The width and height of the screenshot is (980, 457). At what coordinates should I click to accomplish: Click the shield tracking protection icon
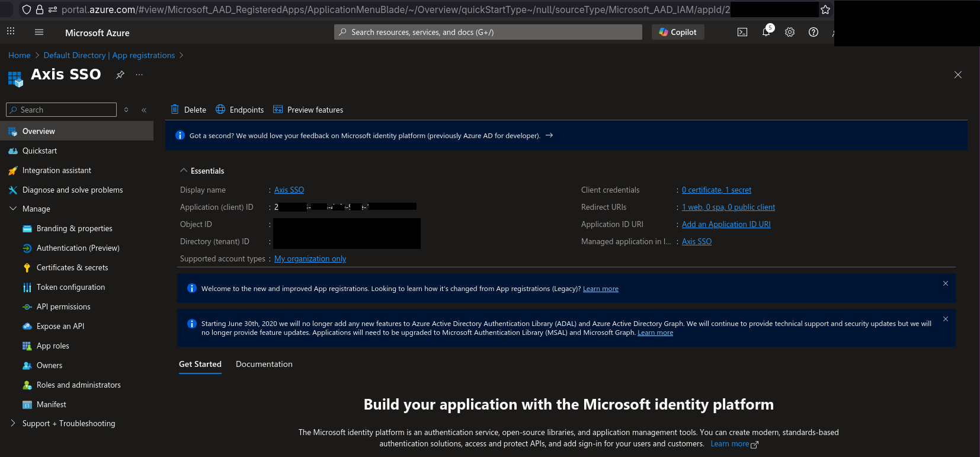(27, 9)
